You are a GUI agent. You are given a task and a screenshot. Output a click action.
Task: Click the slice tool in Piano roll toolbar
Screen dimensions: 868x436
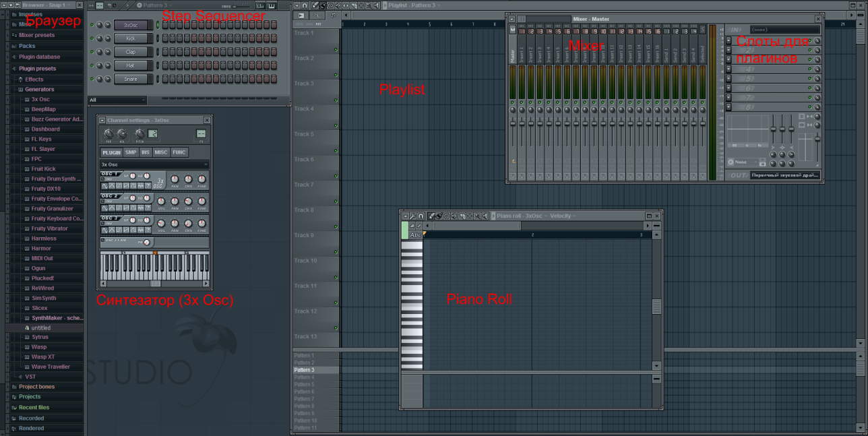pyautogui.click(x=462, y=216)
